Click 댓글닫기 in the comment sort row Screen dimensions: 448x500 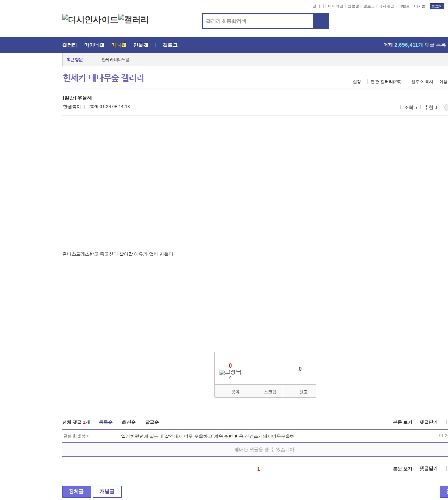pos(429,422)
